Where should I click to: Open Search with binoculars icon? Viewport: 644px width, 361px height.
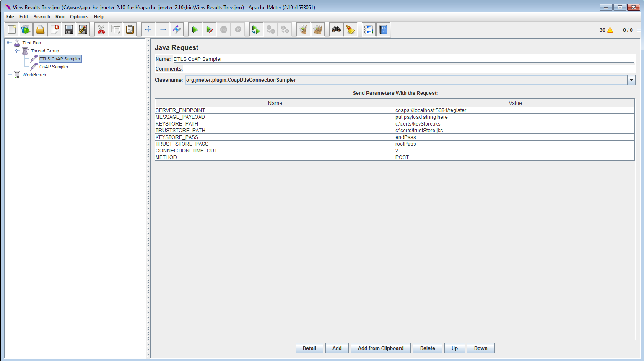(336, 29)
